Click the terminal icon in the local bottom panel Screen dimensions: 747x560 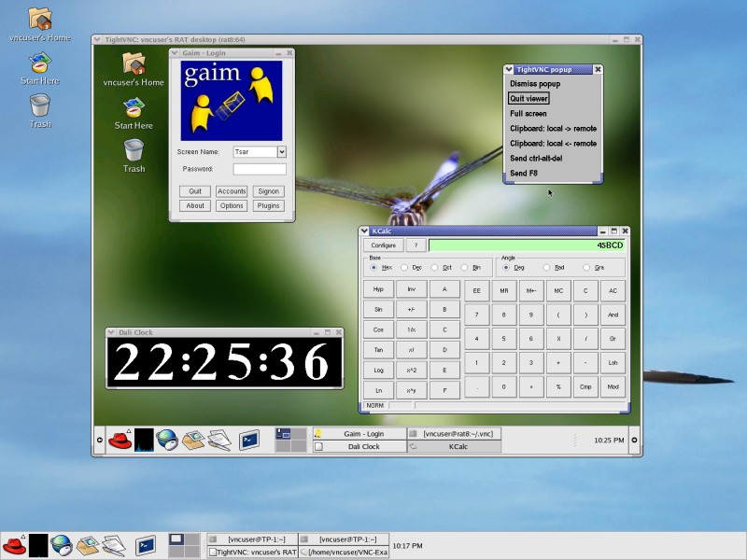[x=146, y=545]
